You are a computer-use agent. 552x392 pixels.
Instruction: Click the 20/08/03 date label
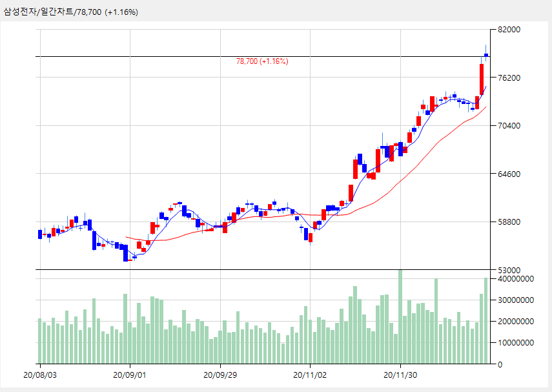tap(40, 375)
